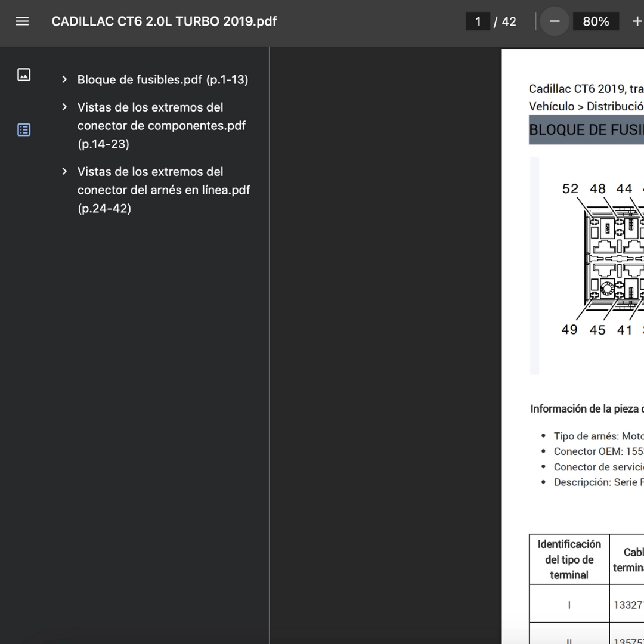The height and width of the screenshot is (644, 644).
Task: Click the 'Conector de servicio' bullet line
Action: [x=599, y=467]
